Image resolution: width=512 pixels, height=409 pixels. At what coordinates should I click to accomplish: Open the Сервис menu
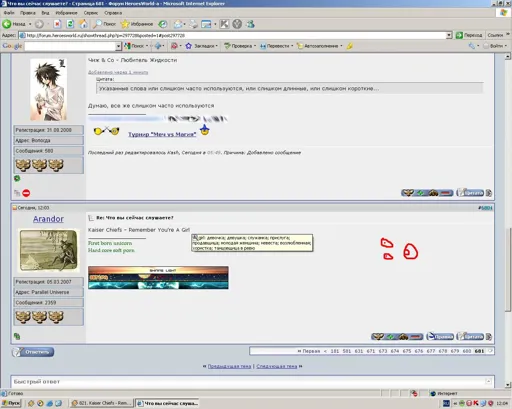click(x=91, y=13)
